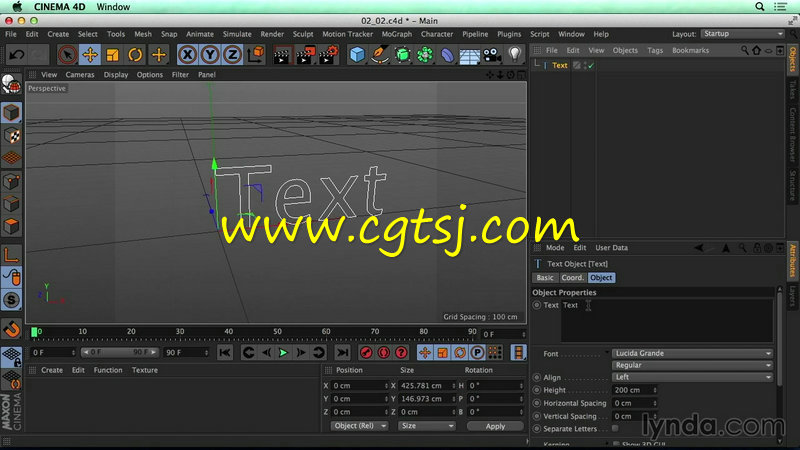Click the S solo icon in left palette

pyautogui.click(x=11, y=300)
